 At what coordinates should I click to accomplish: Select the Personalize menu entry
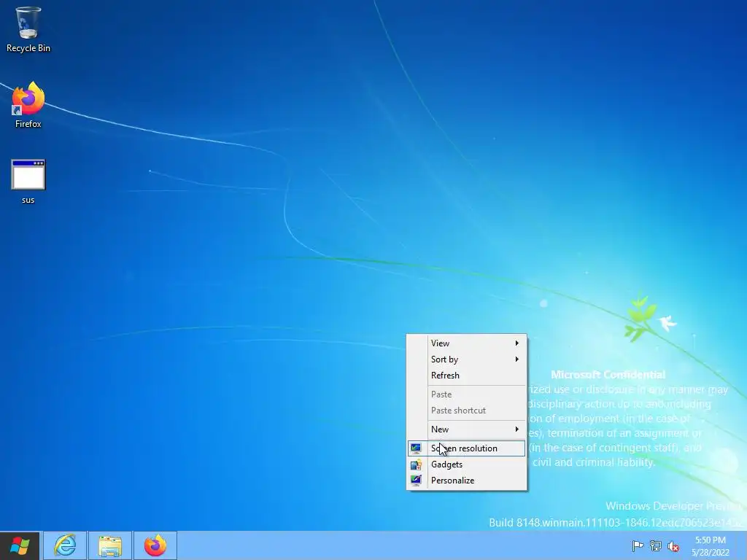coord(466,480)
